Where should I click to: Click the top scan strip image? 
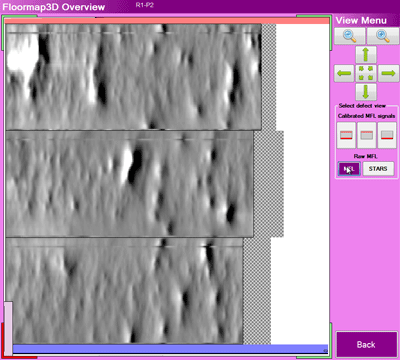[x=133, y=77]
